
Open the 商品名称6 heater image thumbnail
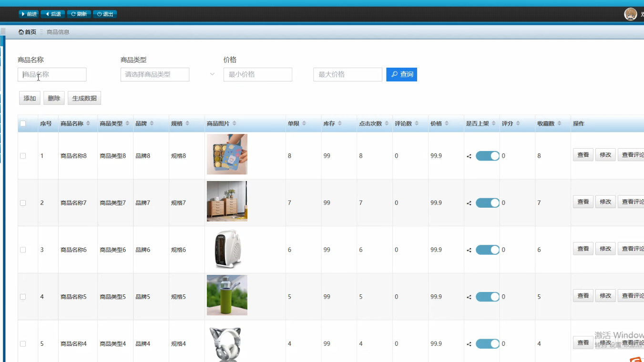(227, 248)
